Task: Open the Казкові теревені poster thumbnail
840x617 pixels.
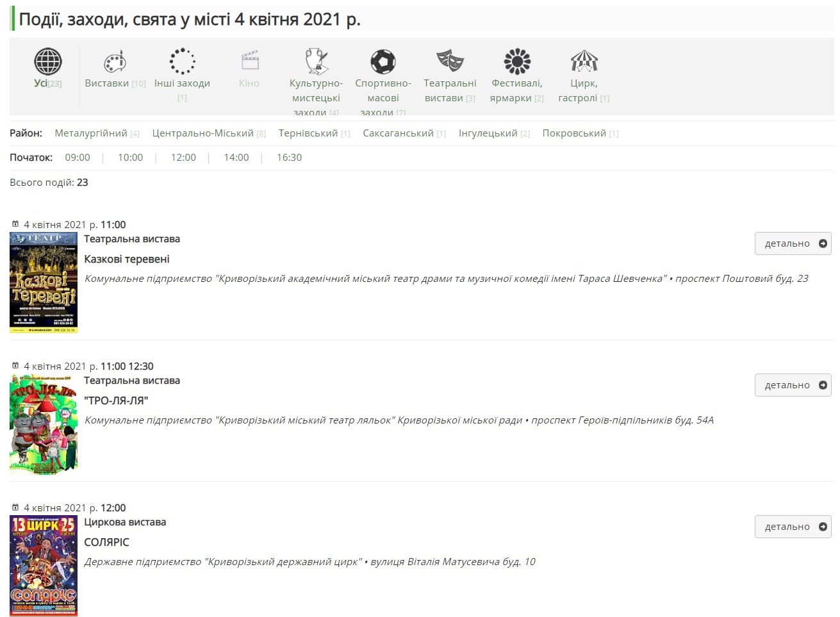Action: click(x=44, y=283)
